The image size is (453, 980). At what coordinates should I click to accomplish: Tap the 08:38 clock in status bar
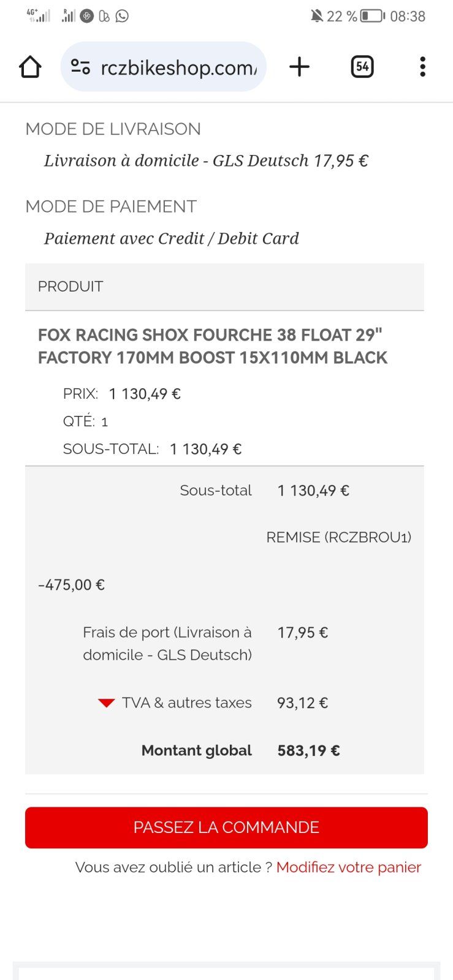coord(408,16)
